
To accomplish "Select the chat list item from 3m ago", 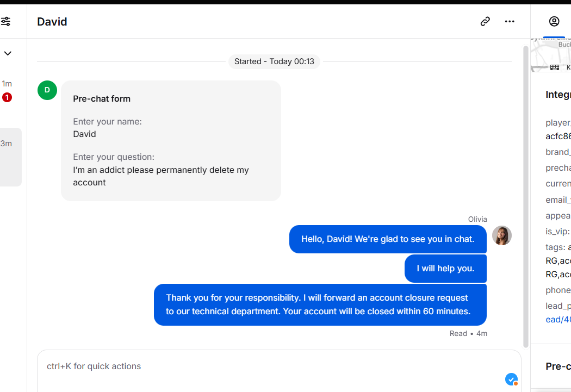I will [x=10, y=157].
